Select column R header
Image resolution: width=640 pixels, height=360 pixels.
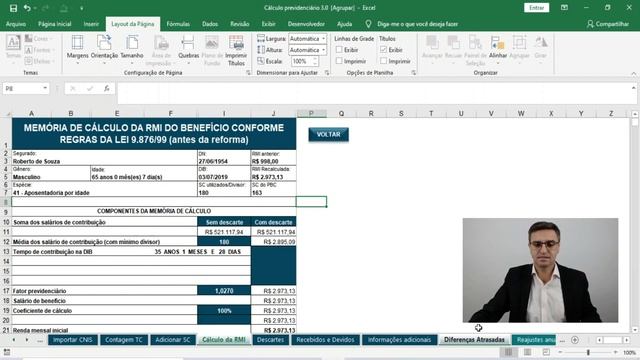point(371,113)
